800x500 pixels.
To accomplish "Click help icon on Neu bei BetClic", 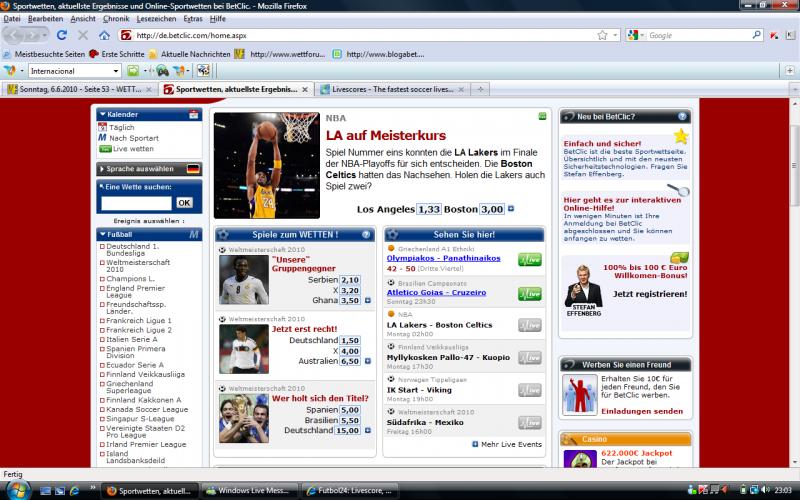I will click(x=682, y=117).
